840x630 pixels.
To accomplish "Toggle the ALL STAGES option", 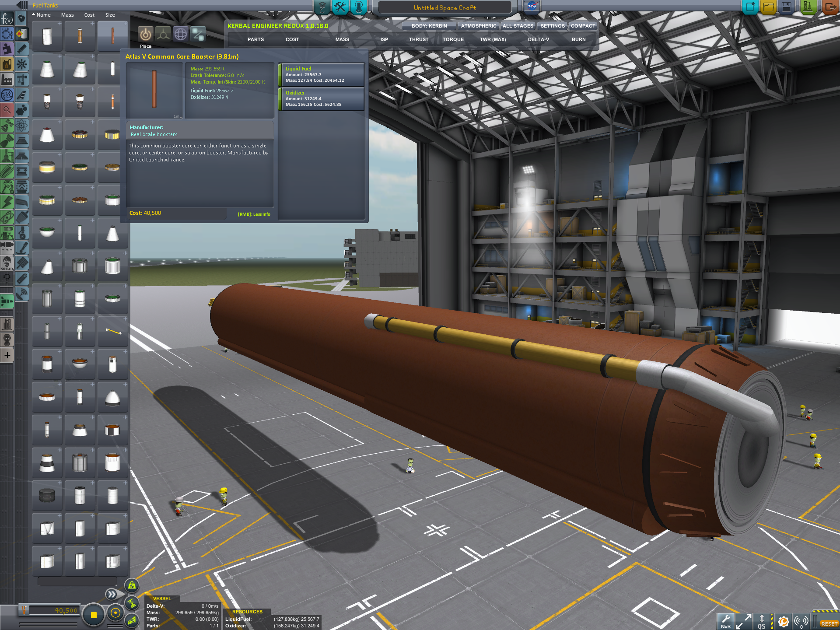I will [x=518, y=26].
